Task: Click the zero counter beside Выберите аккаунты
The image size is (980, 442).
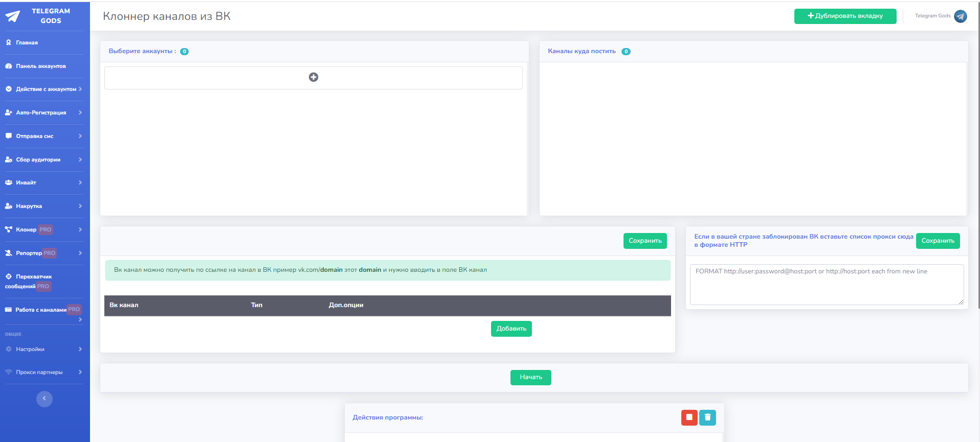Action: [x=185, y=52]
